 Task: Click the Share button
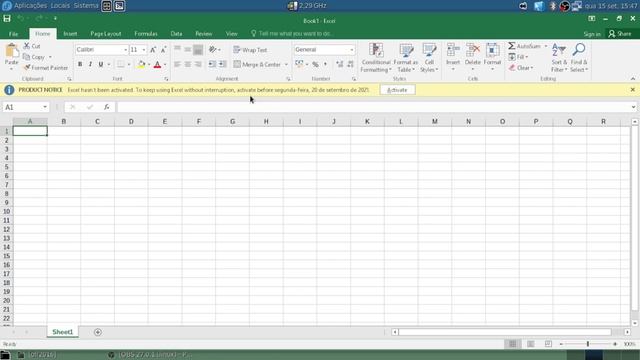619,34
